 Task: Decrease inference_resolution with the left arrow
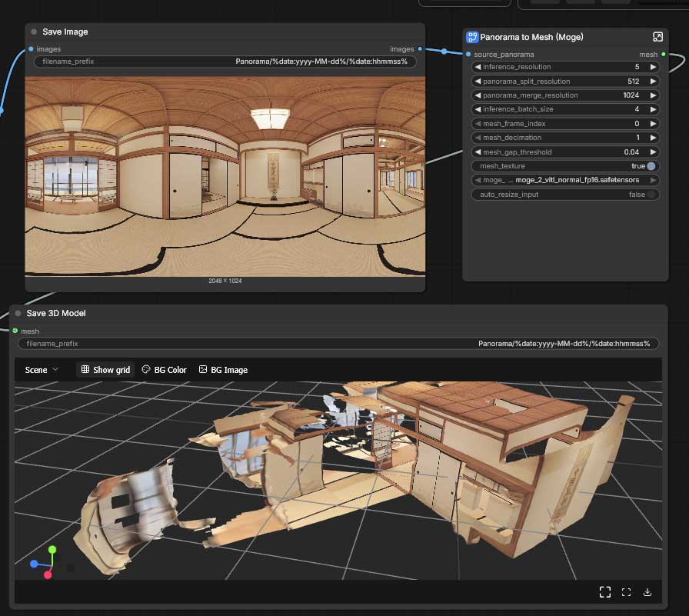click(478, 67)
